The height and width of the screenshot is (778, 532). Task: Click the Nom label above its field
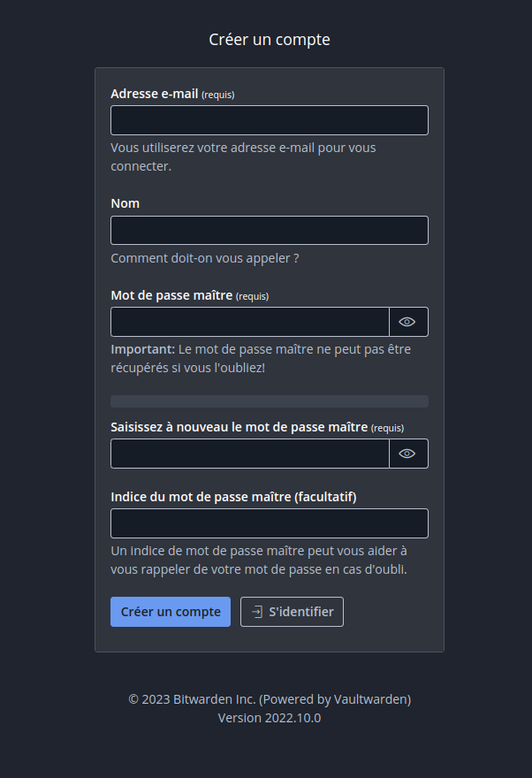[x=125, y=203]
